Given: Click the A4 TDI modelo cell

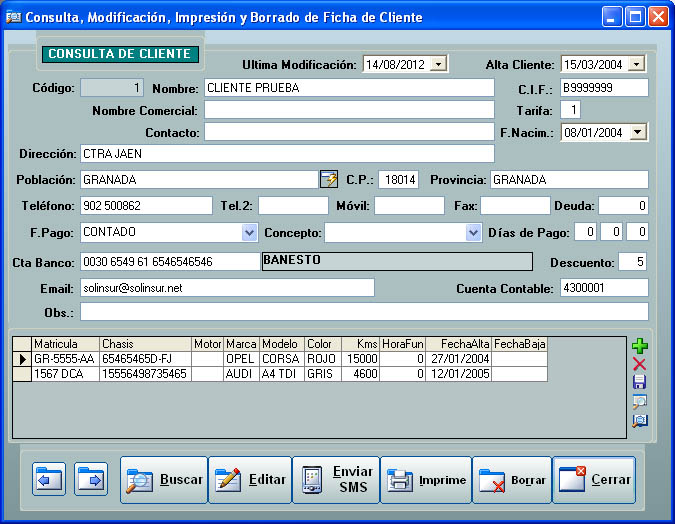Looking at the screenshot, I should 282,374.
